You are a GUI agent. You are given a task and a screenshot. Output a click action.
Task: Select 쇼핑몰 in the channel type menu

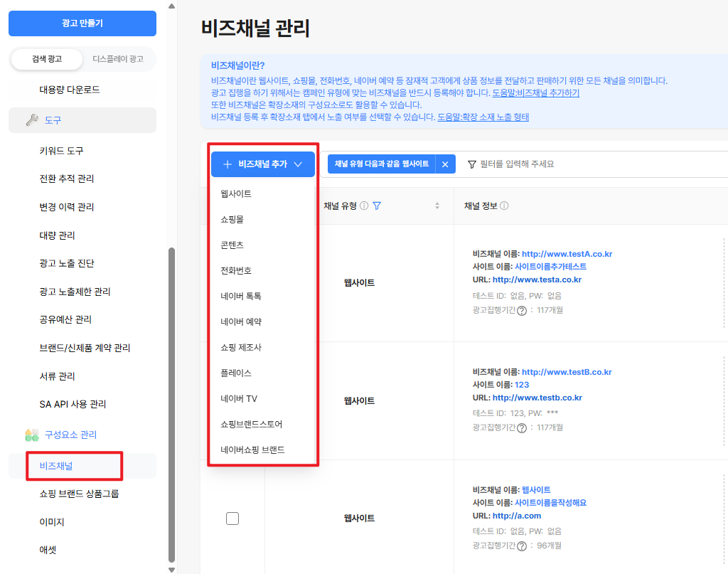pos(232,219)
